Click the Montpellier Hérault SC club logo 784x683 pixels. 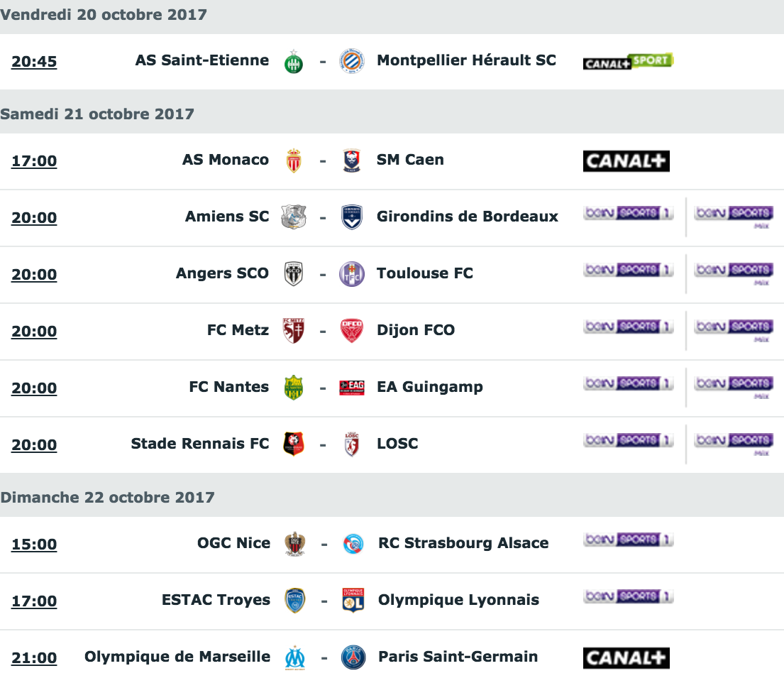coord(351,62)
